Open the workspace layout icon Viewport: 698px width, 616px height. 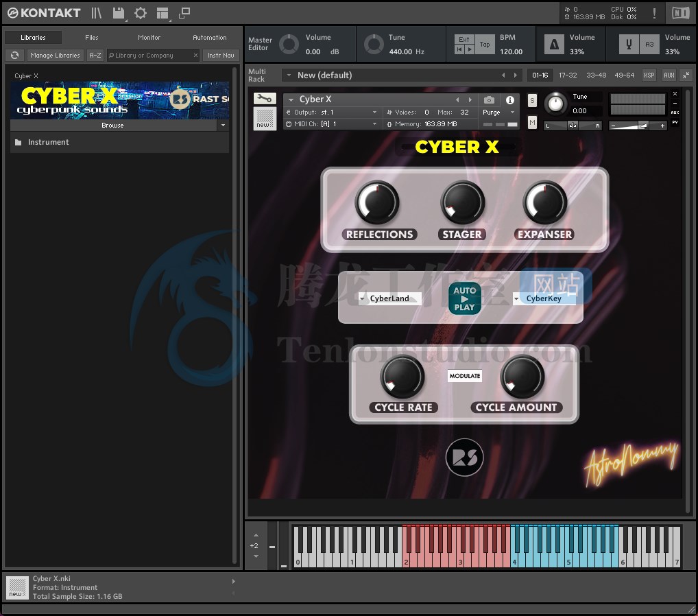coord(163,13)
